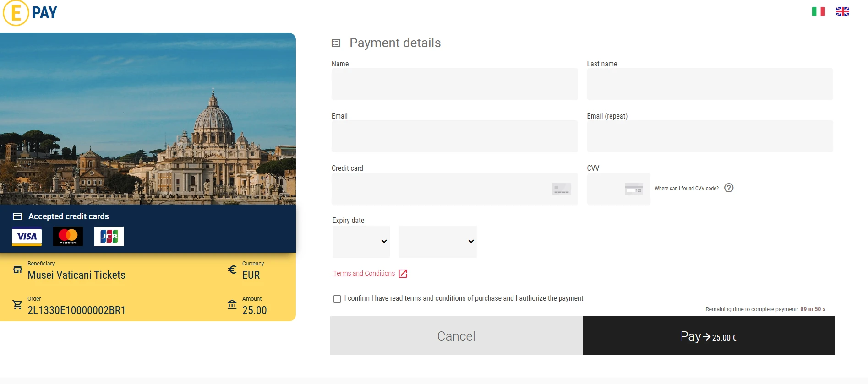Click the E-PAY logo

30,13
